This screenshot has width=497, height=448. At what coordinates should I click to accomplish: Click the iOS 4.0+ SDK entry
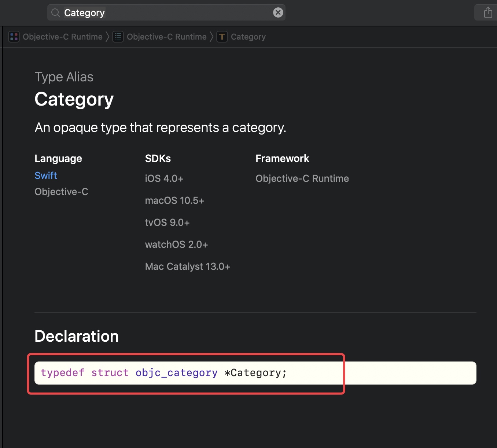coord(164,179)
